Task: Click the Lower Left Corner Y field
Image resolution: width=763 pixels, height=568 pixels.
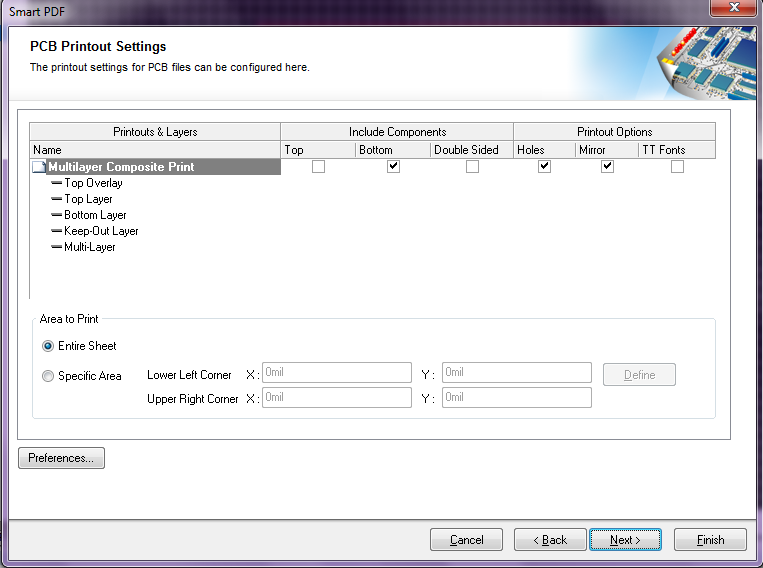Action: point(517,372)
